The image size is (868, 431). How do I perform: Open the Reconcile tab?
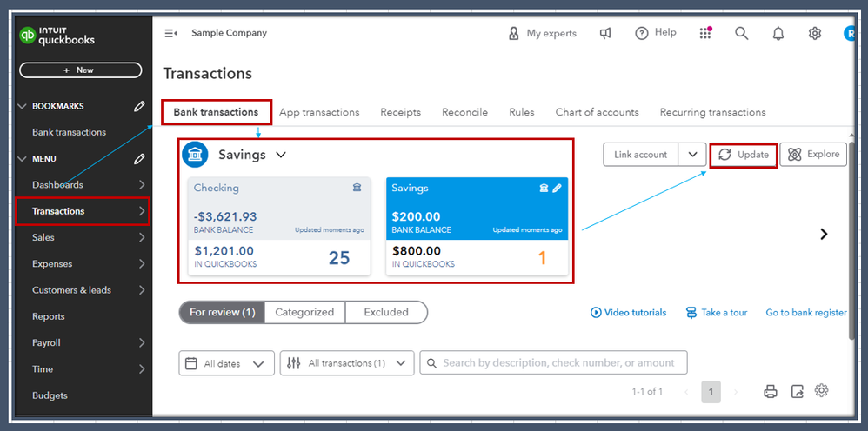(x=465, y=112)
